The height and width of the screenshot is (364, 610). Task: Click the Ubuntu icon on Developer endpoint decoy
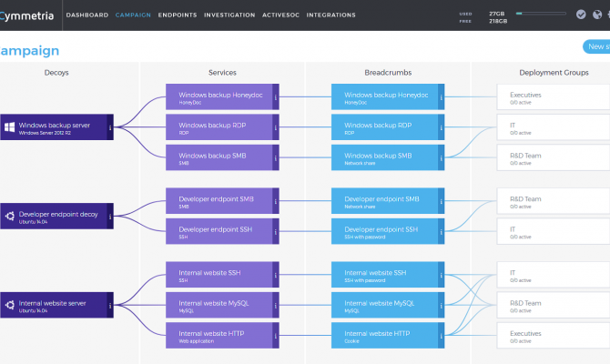pyautogui.click(x=9, y=216)
